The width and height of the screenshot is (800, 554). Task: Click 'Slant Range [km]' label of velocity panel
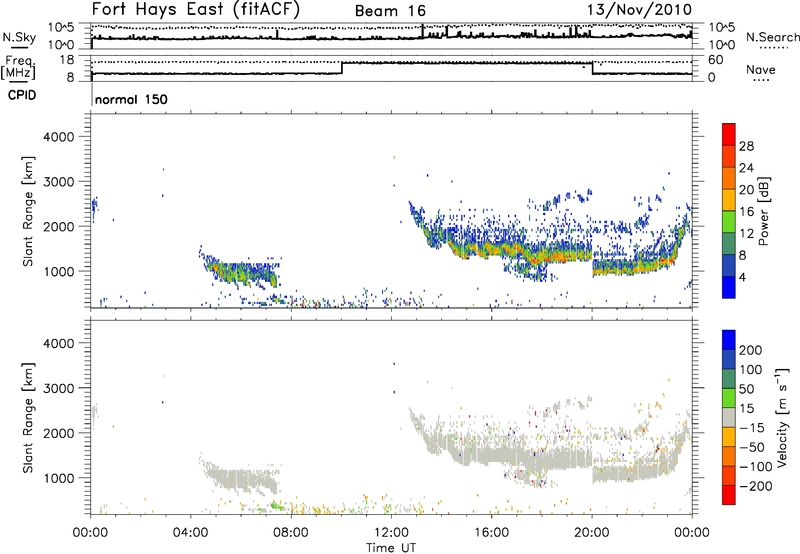pos(28,418)
